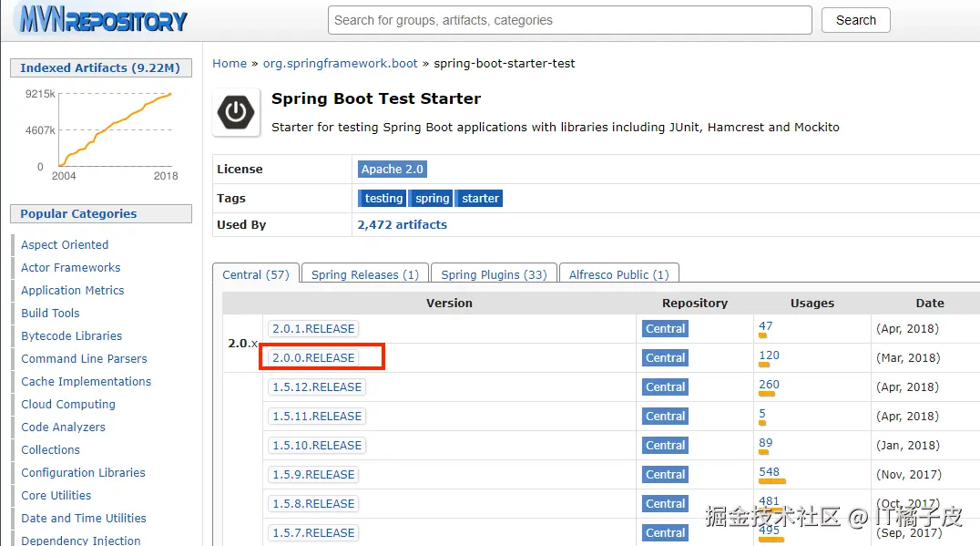
Task: Open the Home breadcrumb link
Action: [x=230, y=63]
